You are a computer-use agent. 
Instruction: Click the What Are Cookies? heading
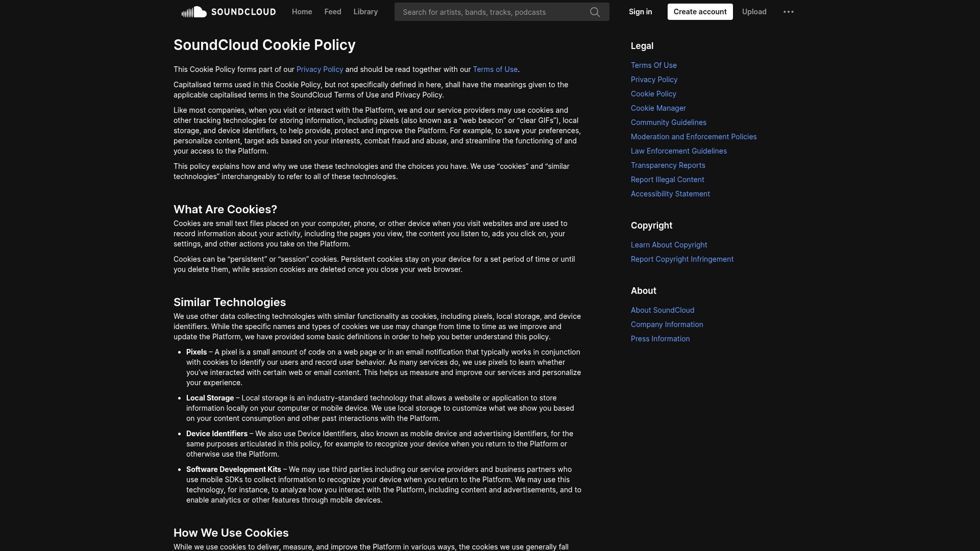coord(225,209)
